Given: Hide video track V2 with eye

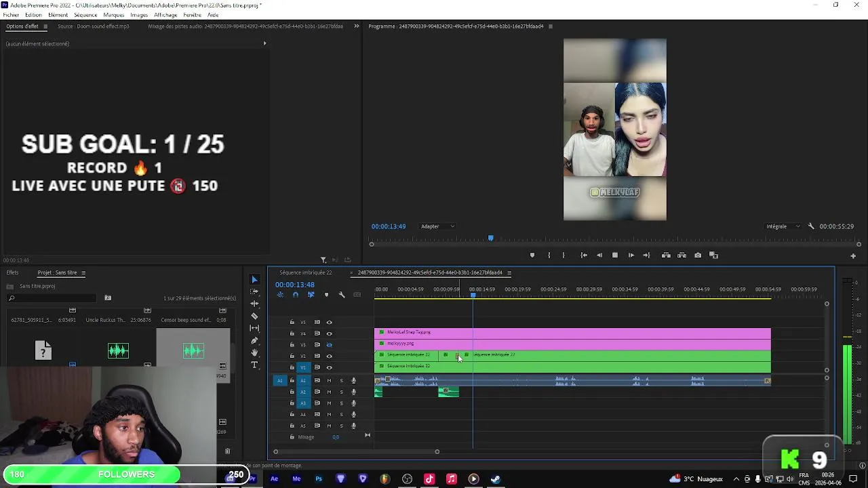Looking at the screenshot, I should pos(330,356).
